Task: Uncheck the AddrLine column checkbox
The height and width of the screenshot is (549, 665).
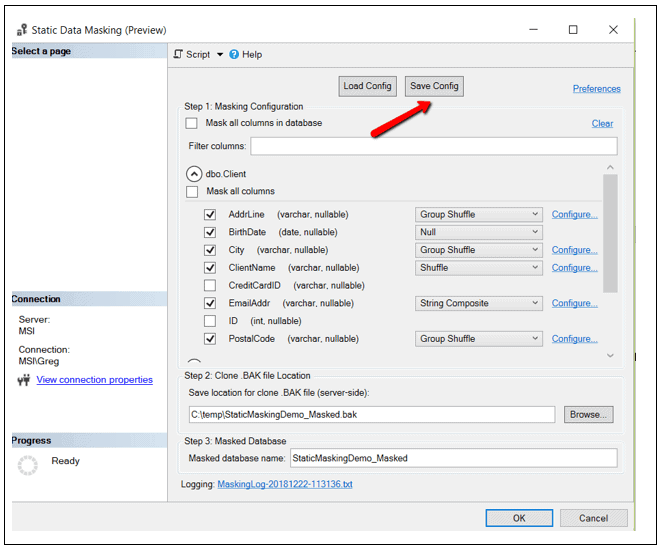Action: (x=210, y=214)
